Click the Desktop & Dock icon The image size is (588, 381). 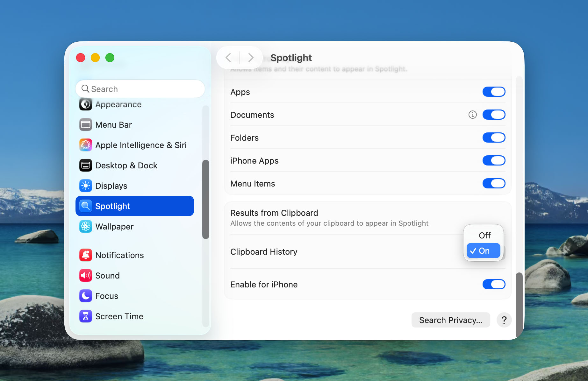(86, 165)
